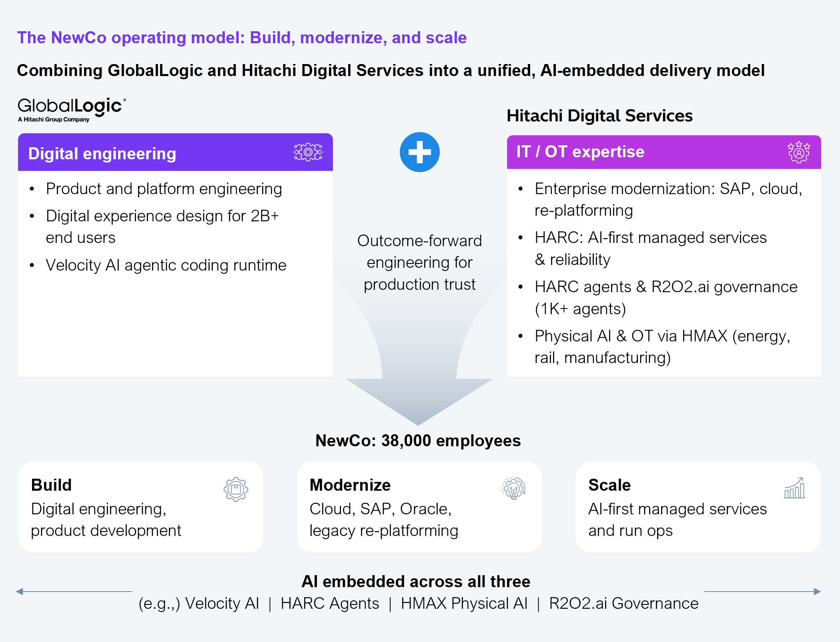The width and height of the screenshot is (840, 642).
Task: Click the NewCo: 38,000 employees text
Action: coord(418,440)
